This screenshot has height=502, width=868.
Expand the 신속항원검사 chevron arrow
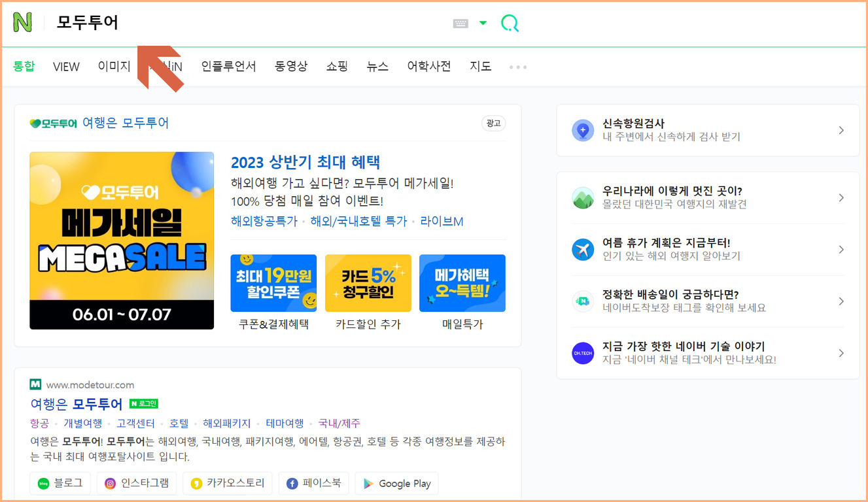tap(841, 130)
